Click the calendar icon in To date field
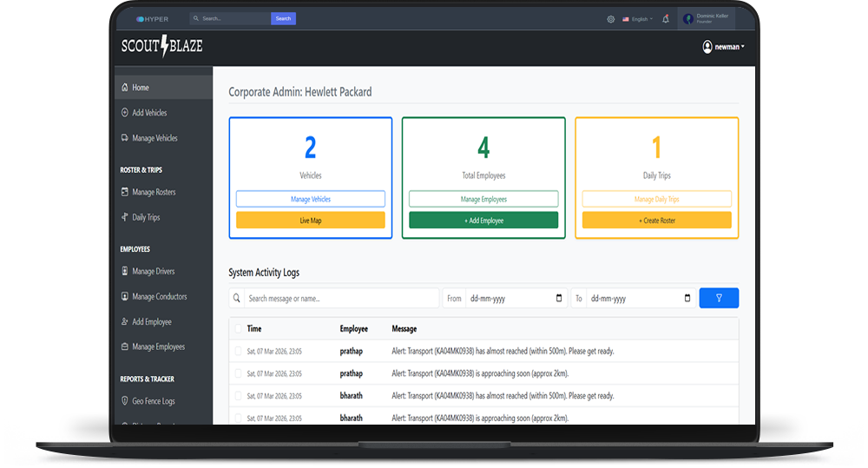Image resolution: width=868 pixels, height=468 pixels. coord(687,299)
